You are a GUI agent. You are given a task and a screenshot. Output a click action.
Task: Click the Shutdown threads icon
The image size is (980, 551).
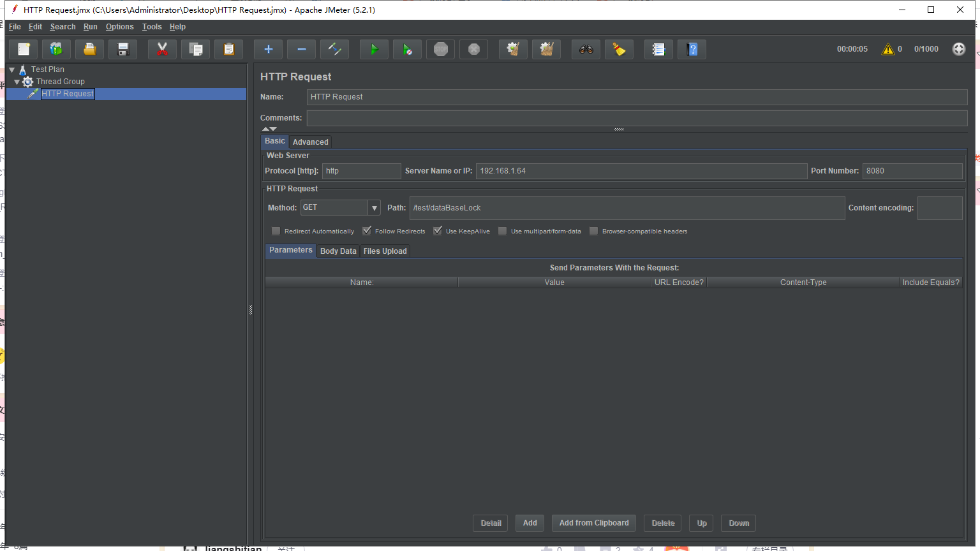click(x=473, y=49)
